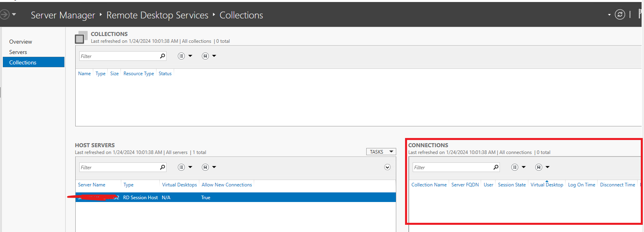Open the TASKS dropdown in Host Servers

(381, 152)
